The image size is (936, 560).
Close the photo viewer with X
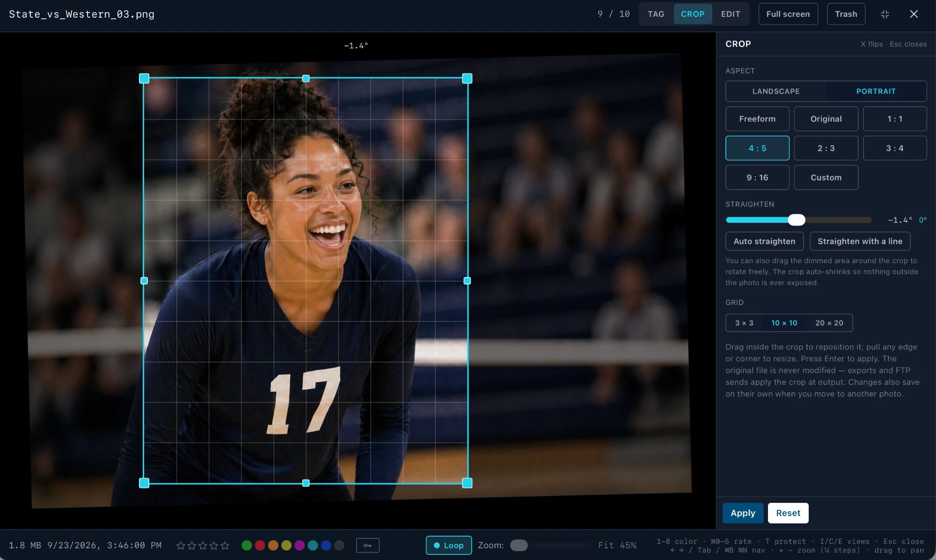point(914,14)
